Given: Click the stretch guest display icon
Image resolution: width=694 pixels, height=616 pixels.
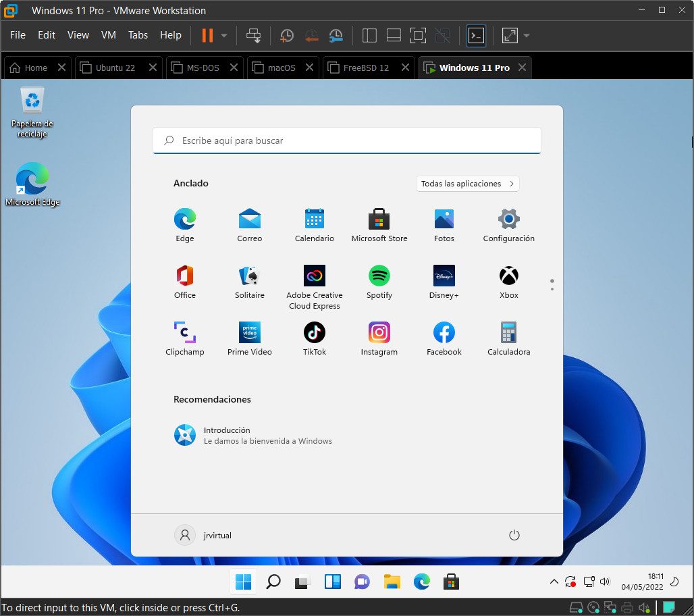Looking at the screenshot, I should pyautogui.click(x=510, y=35).
